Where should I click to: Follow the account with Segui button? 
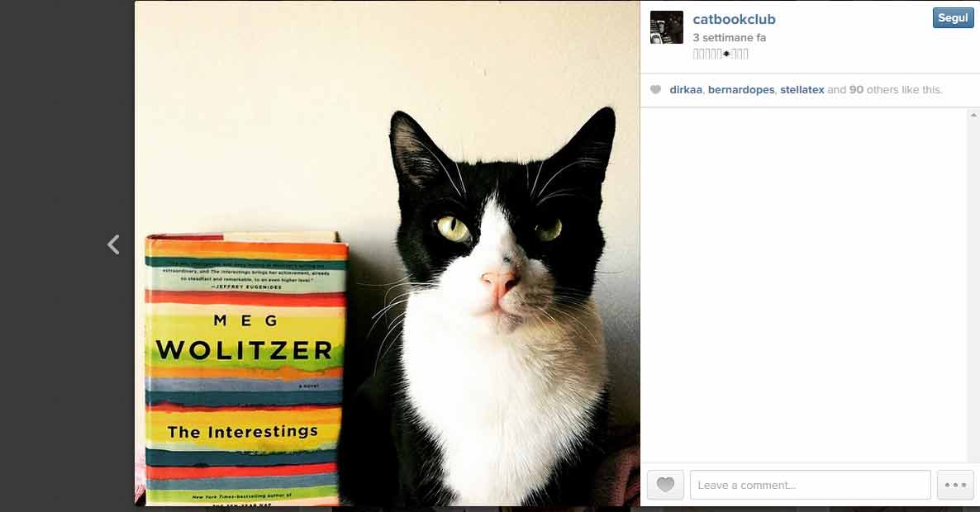click(x=953, y=18)
